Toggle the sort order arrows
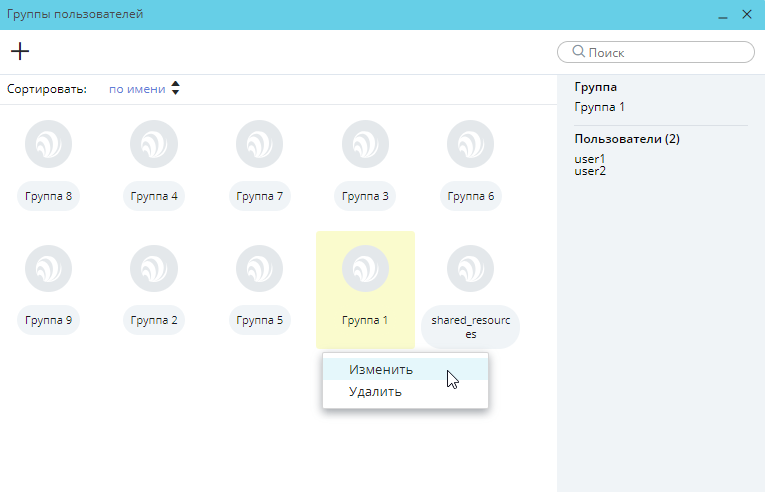 176,89
